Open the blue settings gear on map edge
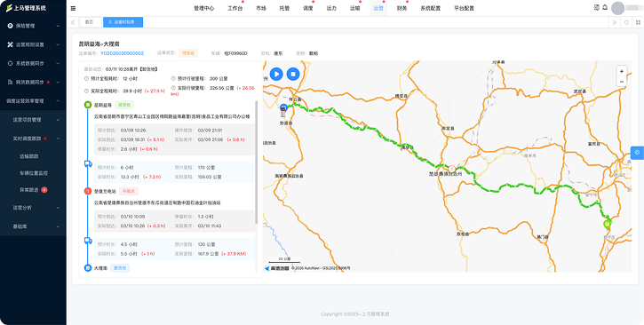Viewport: 644px width, 325px height. 637,152
